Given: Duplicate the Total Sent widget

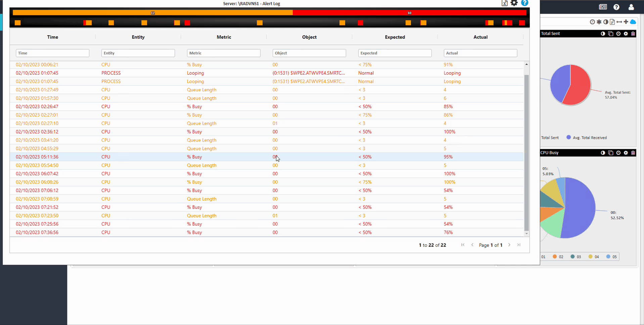Looking at the screenshot, I should click(611, 34).
